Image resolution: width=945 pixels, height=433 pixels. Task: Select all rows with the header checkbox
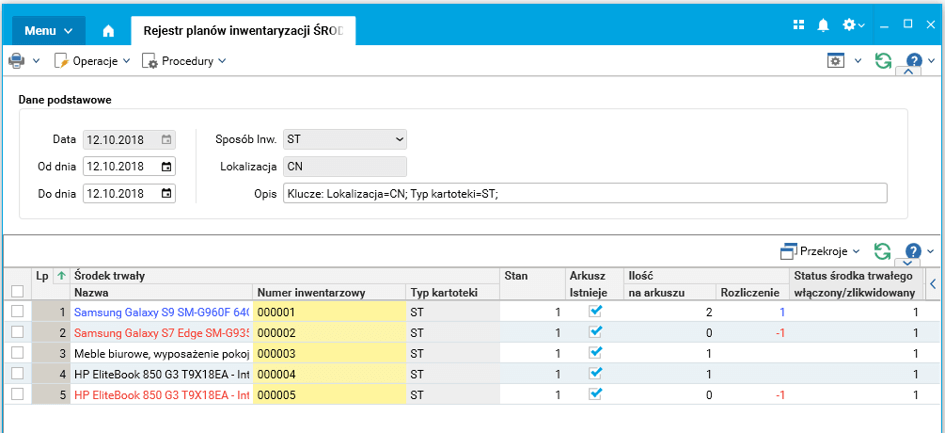point(17,291)
